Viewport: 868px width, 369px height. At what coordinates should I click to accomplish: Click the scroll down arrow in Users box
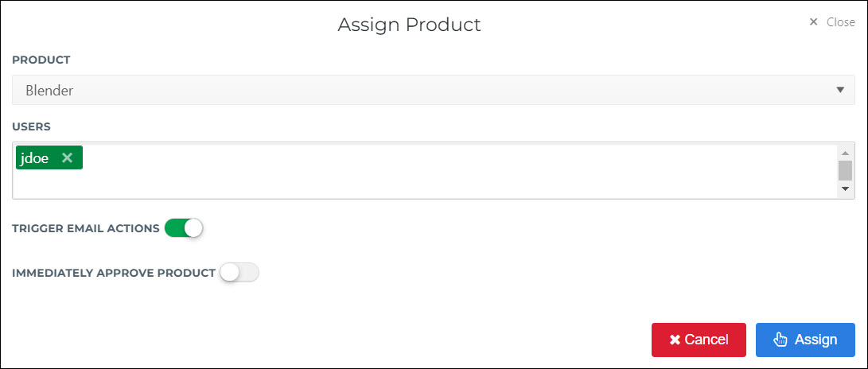[x=845, y=188]
